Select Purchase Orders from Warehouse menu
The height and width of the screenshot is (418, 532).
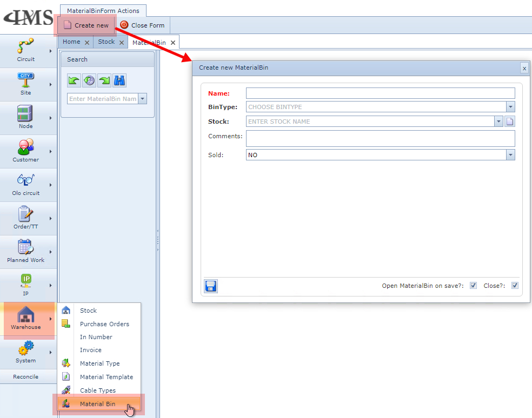[x=104, y=324]
